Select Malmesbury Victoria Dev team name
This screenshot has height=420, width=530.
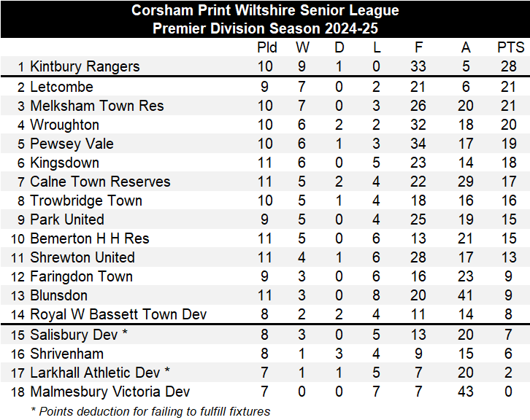point(110,392)
